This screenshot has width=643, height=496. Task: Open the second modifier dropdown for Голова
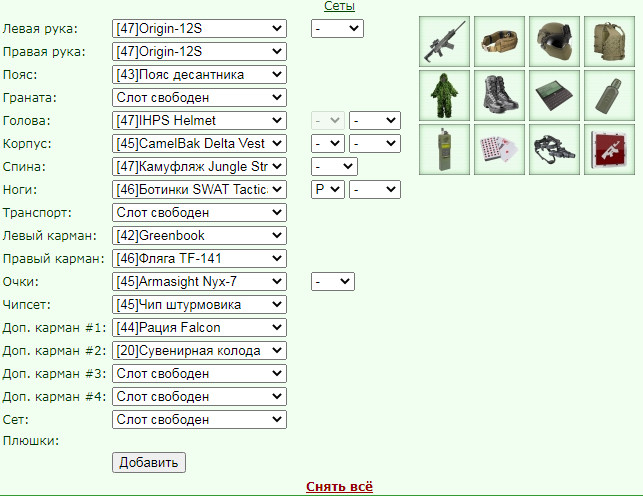click(375, 121)
